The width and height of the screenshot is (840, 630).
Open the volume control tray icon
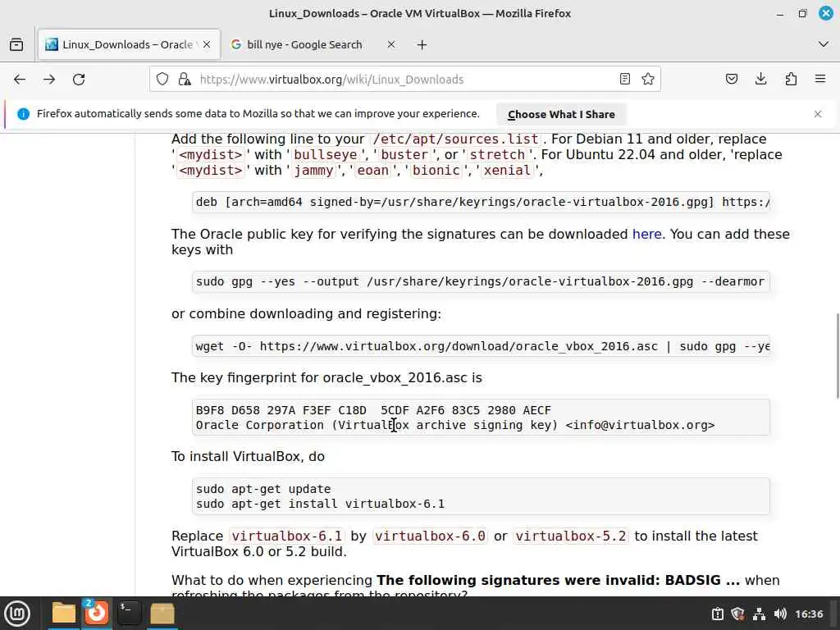coord(780,614)
